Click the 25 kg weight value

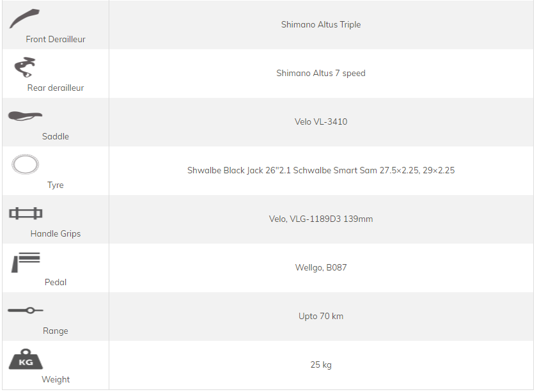pos(321,365)
